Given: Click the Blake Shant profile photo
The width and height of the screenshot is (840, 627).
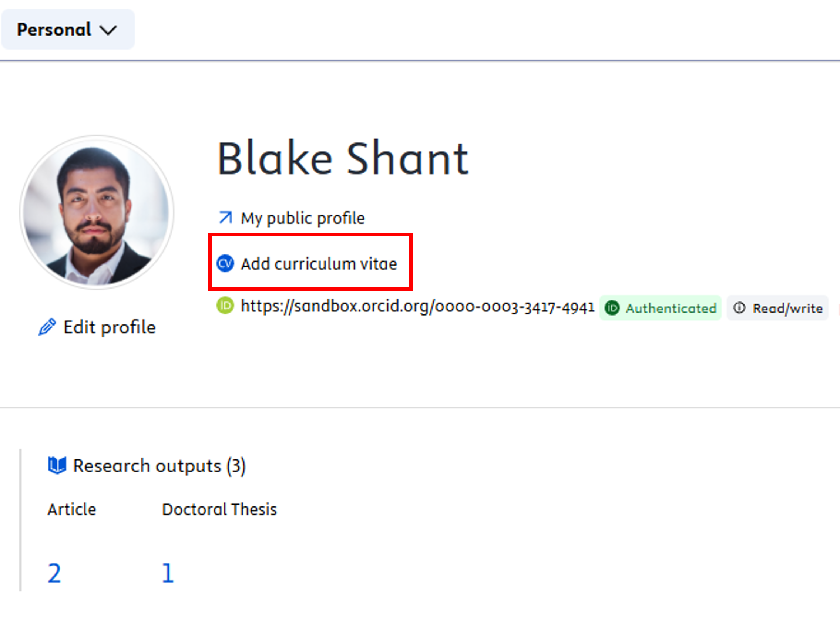Looking at the screenshot, I should (97, 212).
